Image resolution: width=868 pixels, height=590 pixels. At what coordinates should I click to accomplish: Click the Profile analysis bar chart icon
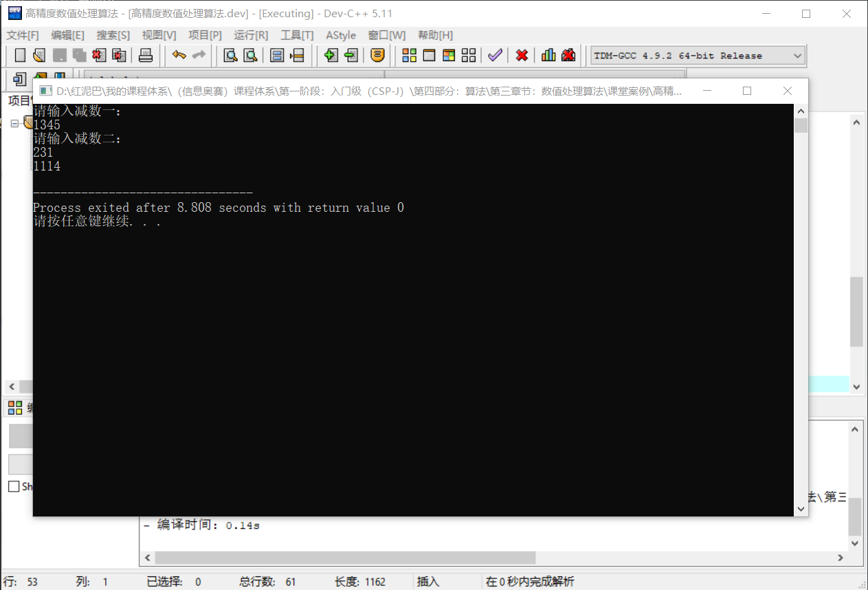(548, 56)
